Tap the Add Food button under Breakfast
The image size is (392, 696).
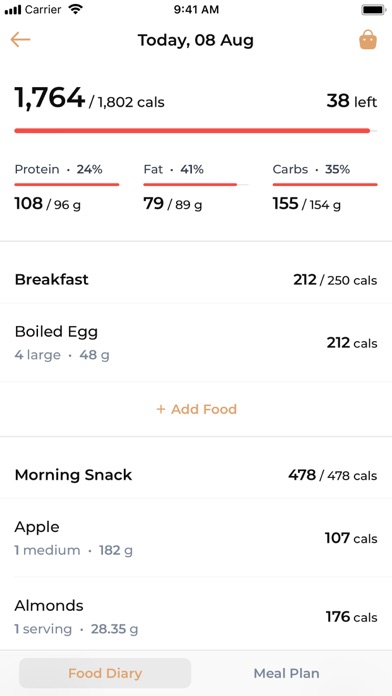click(x=196, y=409)
